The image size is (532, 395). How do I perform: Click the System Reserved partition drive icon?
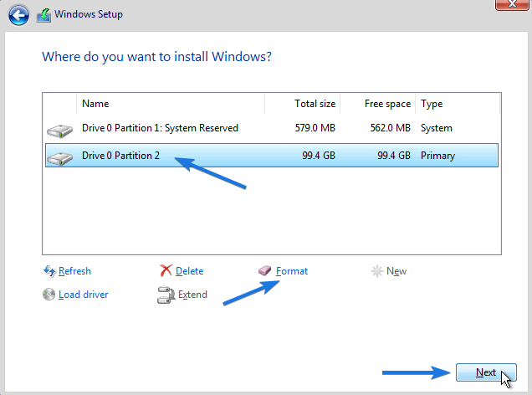[x=59, y=131]
